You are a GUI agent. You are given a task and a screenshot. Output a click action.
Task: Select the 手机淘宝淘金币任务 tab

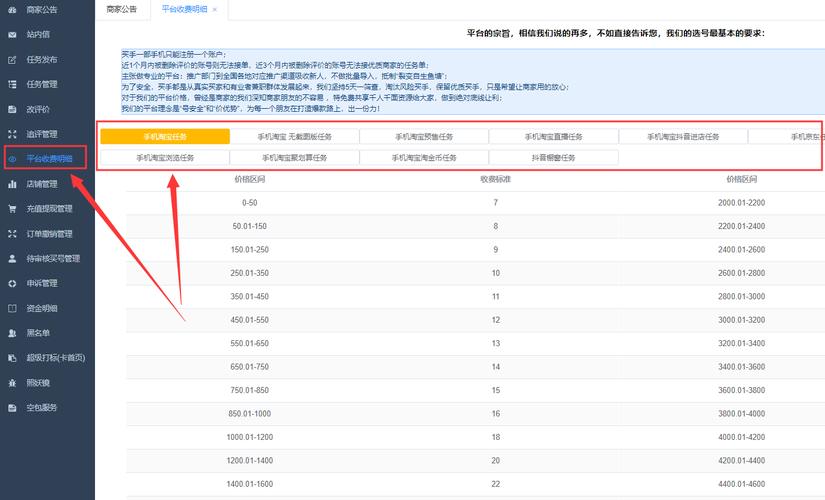(x=424, y=157)
